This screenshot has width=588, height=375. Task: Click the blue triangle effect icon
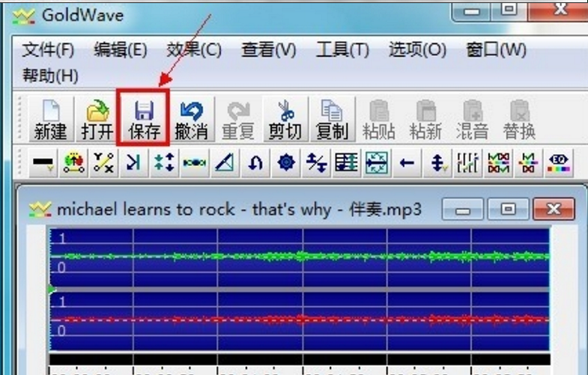(225, 163)
